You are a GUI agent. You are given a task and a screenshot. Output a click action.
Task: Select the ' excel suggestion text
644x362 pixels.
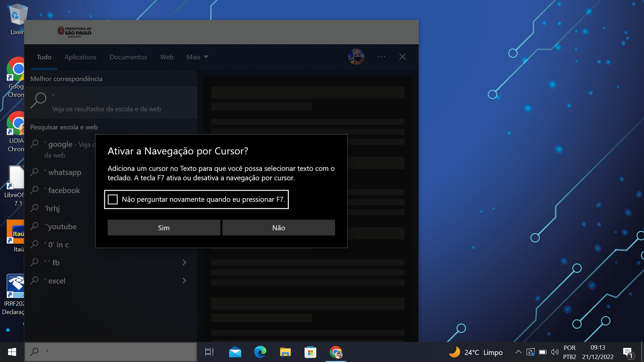point(55,281)
